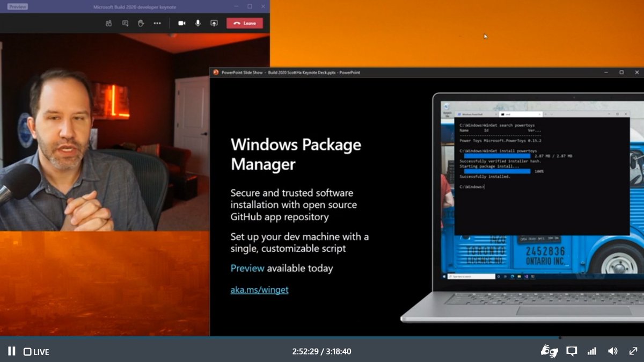Open the live stream chat

tap(571, 352)
